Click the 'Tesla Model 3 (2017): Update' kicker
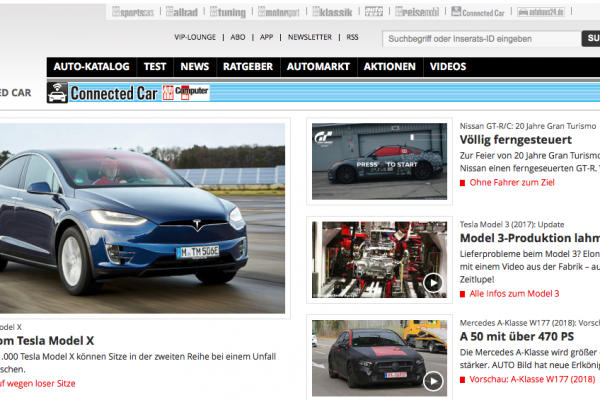 click(x=512, y=224)
